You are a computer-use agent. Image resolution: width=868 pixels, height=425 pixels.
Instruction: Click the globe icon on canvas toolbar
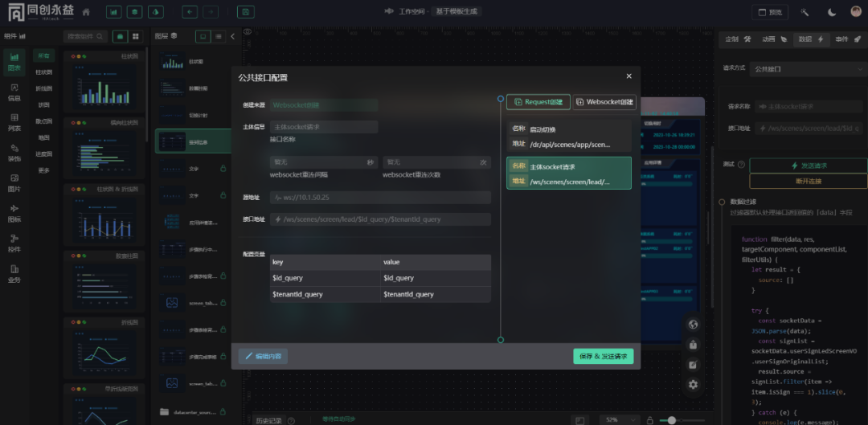(x=693, y=325)
